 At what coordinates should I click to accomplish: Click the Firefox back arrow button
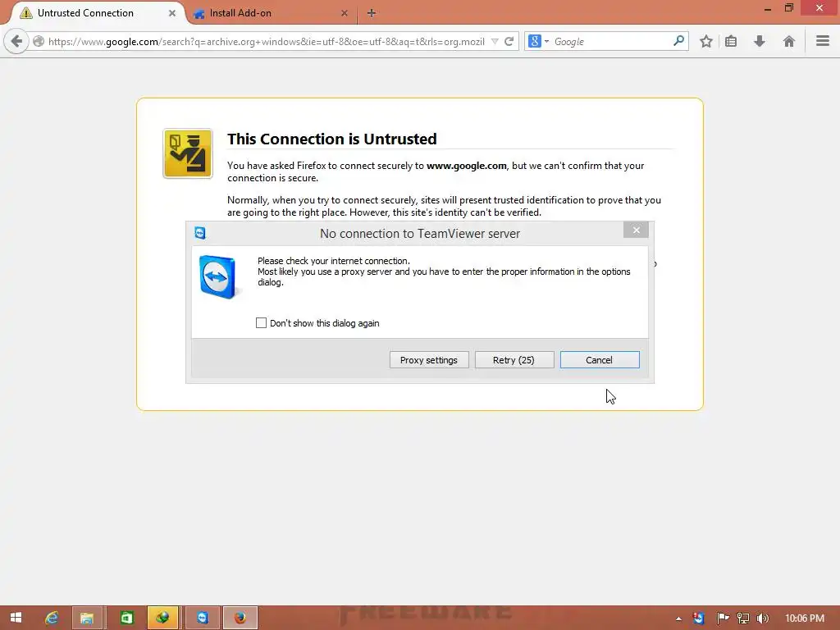(16, 41)
